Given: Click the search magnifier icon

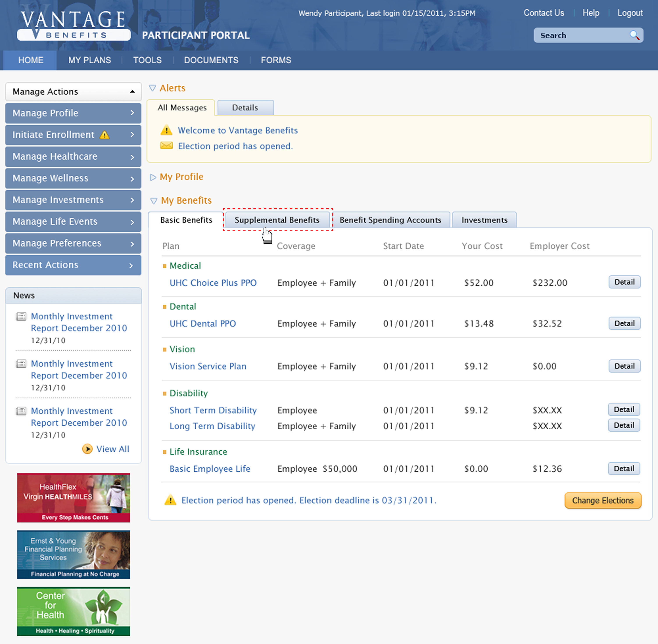Looking at the screenshot, I should click(634, 35).
